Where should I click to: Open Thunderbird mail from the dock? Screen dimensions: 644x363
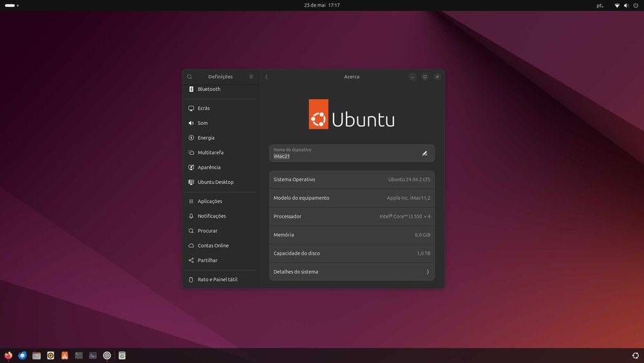click(x=23, y=356)
